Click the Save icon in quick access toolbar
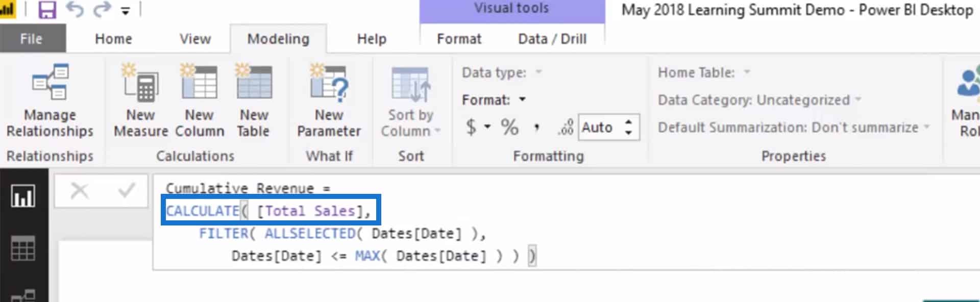Screen dimensions: 980x302 point(47,10)
